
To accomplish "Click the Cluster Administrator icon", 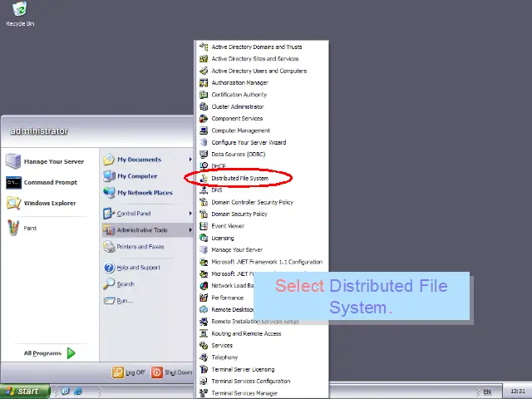I will pos(204,106).
